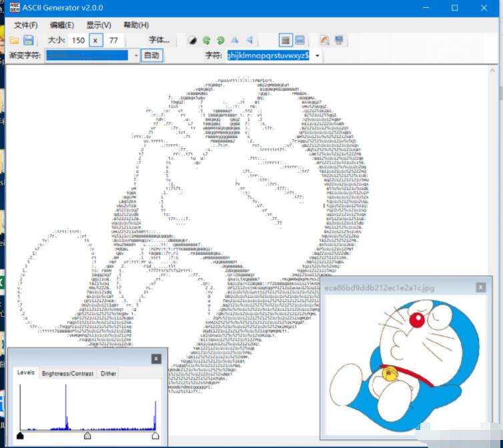Click the Doraemon preview image thumbnail
The image size is (503, 448).
(x=406, y=365)
